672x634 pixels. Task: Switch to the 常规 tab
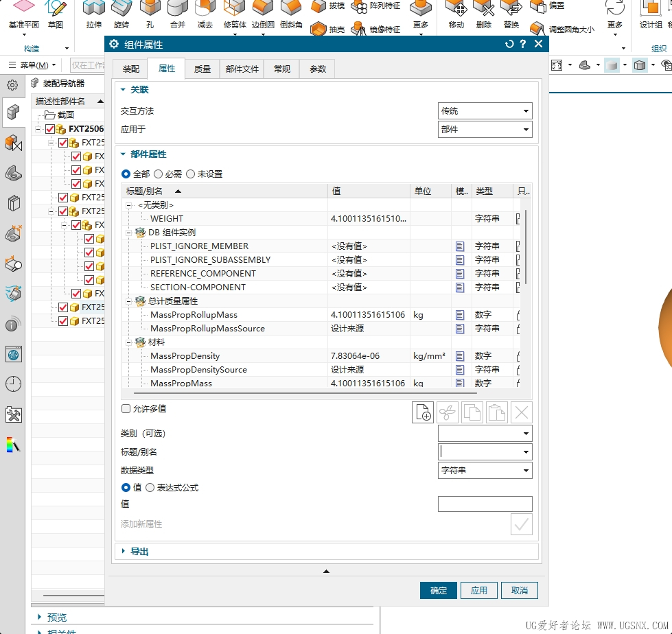[x=282, y=69]
